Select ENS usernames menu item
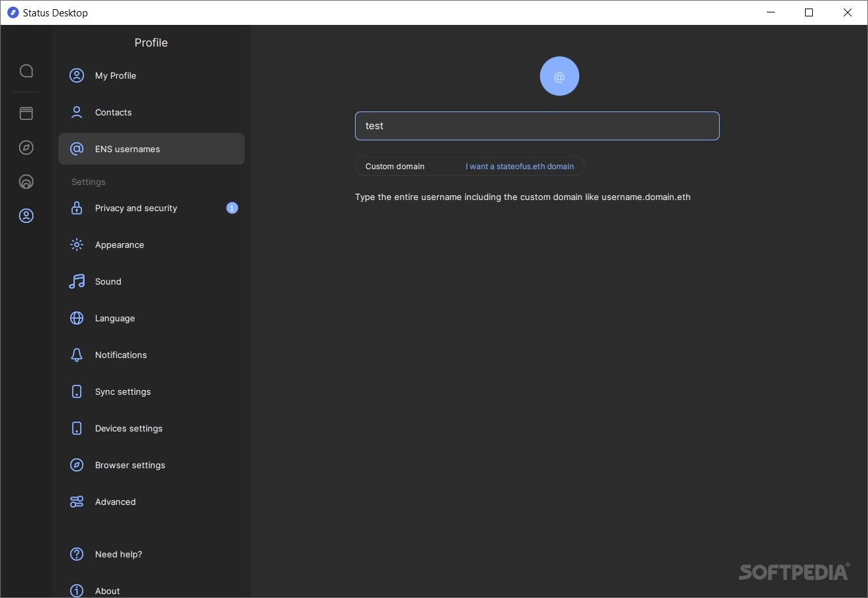Screen dimensions: 868x598 coord(152,149)
